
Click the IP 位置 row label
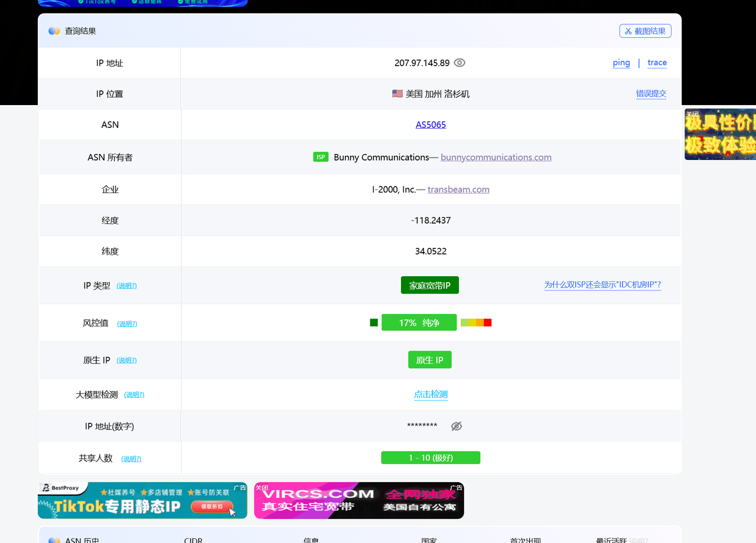(110, 93)
